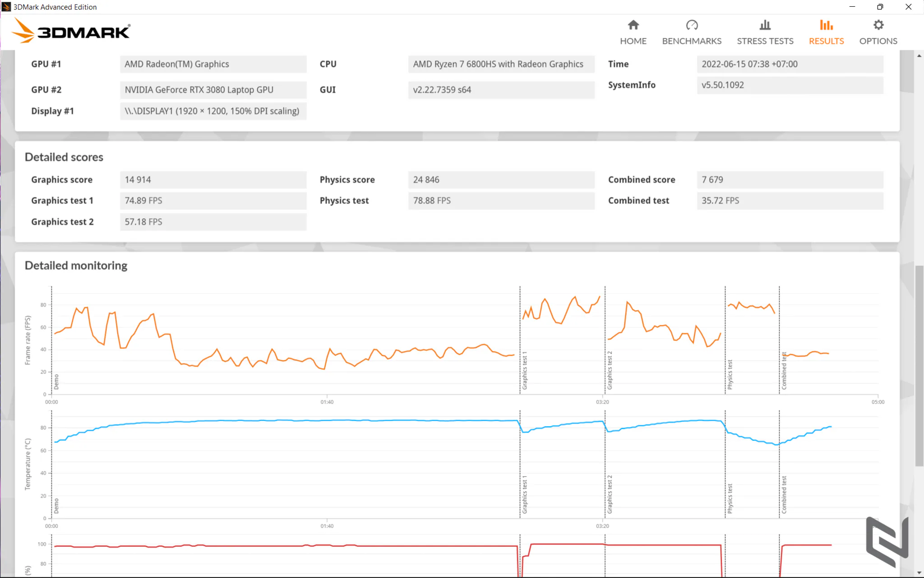
Task: Select the RESULTS tab label
Action: [x=826, y=41]
